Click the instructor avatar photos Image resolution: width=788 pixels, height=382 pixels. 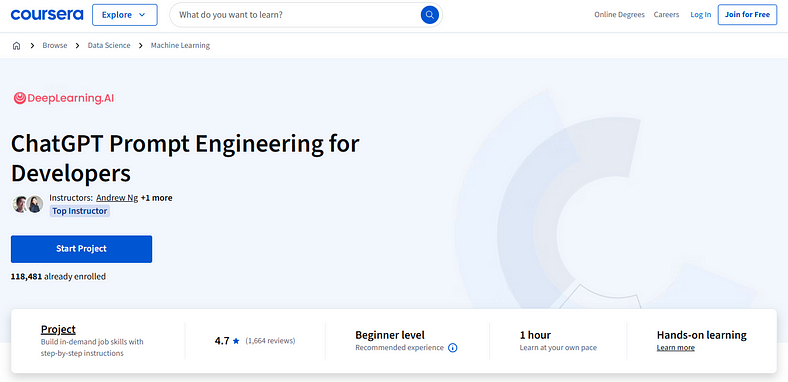(x=28, y=204)
